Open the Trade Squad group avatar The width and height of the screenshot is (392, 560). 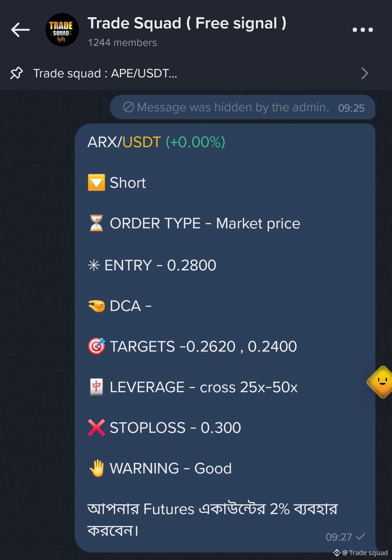point(62,30)
